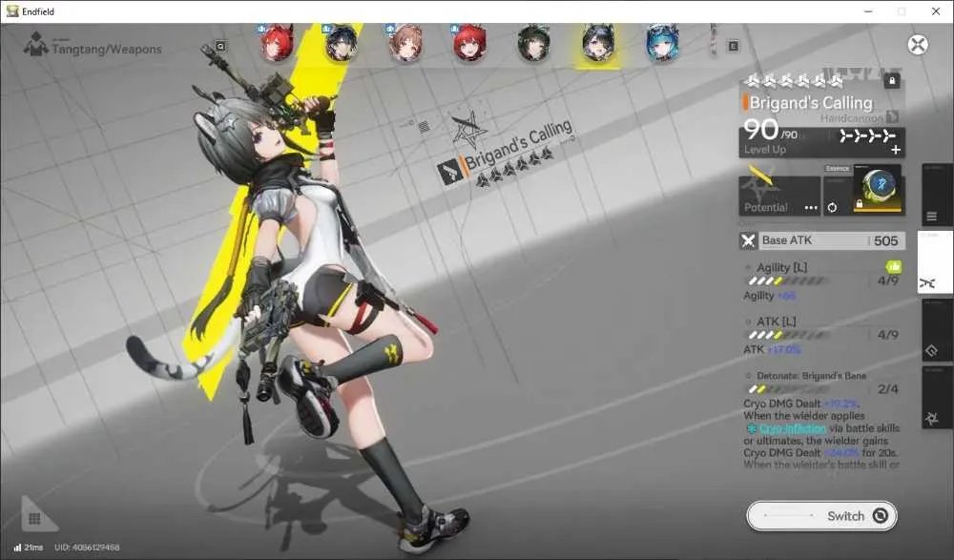This screenshot has width=954, height=560.
Task: Select the first red-haired horned operator portrait
Action: point(277,43)
